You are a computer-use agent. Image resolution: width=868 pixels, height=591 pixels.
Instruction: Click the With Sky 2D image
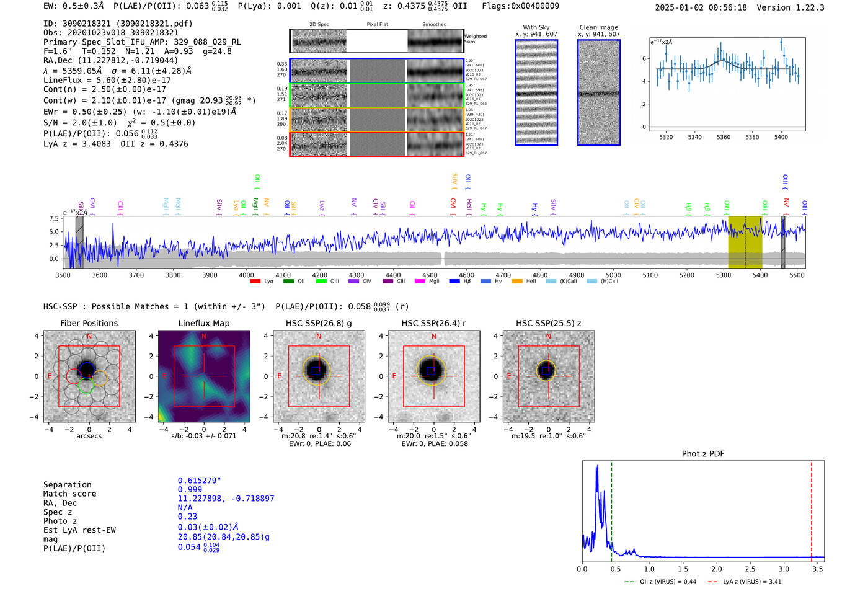[x=536, y=93]
